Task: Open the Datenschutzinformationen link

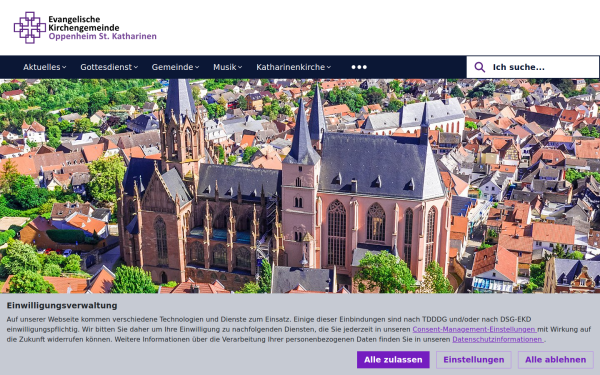Action: click(x=497, y=339)
